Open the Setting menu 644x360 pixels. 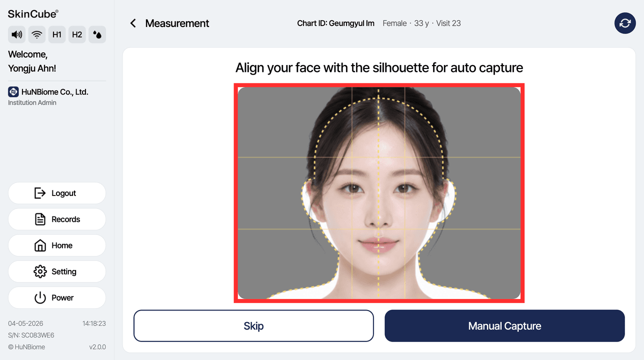(x=57, y=271)
